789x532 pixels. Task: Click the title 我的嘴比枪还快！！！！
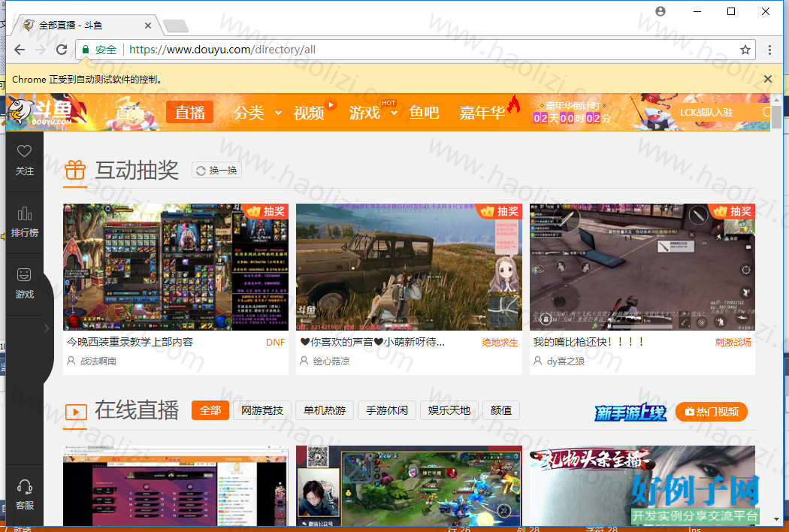588,342
